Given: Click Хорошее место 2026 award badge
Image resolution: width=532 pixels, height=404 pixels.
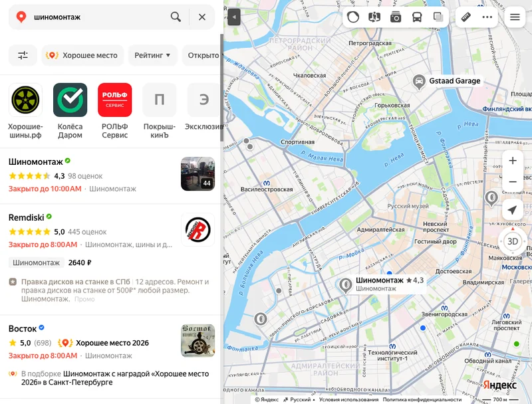Looking at the screenshot, I should 103,343.
